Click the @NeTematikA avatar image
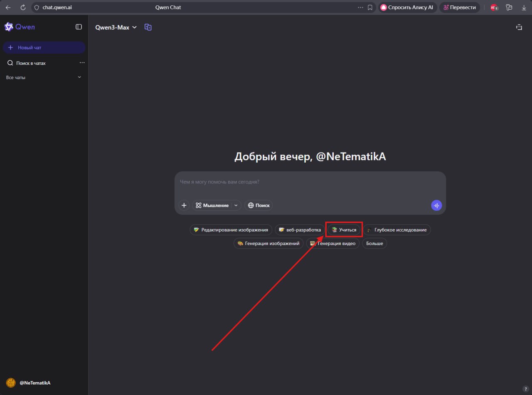 (11, 383)
